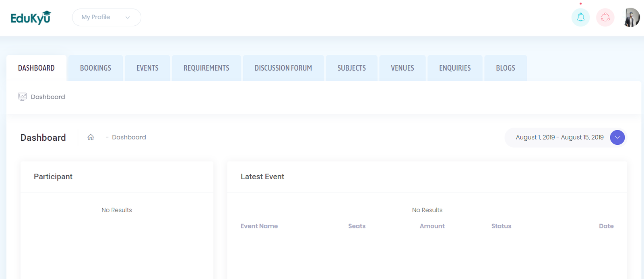Image resolution: width=644 pixels, height=279 pixels.
Task: Switch to the Venues tab
Action: pos(402,68)
